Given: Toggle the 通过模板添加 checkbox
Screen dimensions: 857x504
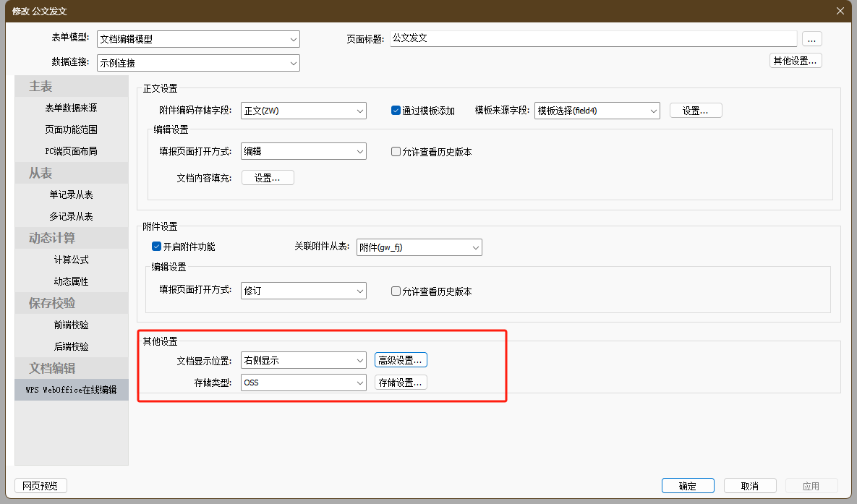Looking at the screenshot, I should (396, 111).
